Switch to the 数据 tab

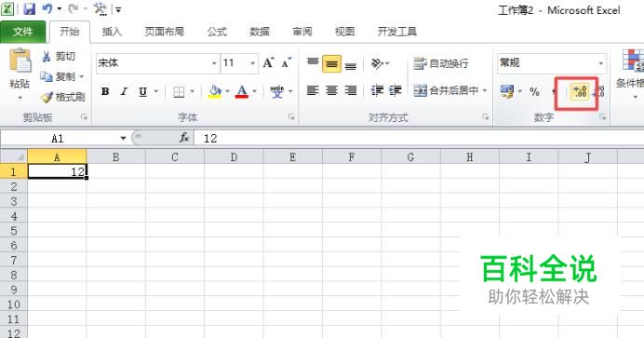point(260,32)
